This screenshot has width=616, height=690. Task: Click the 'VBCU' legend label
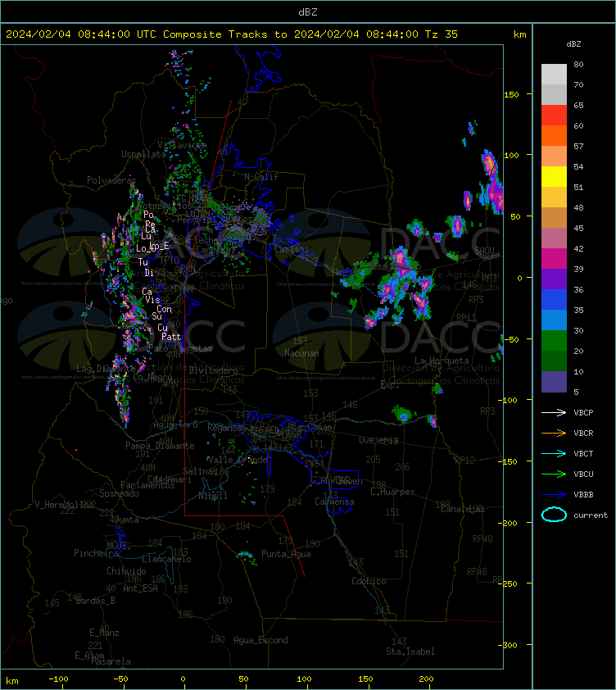583,474
